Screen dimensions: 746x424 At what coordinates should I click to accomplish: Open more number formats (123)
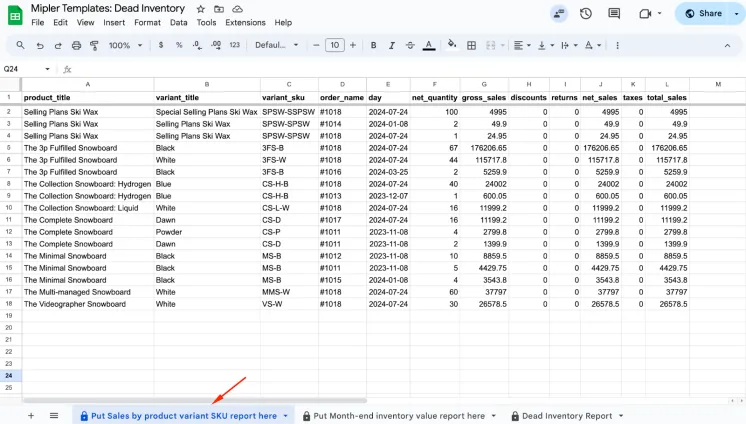[x=235, y=45]
